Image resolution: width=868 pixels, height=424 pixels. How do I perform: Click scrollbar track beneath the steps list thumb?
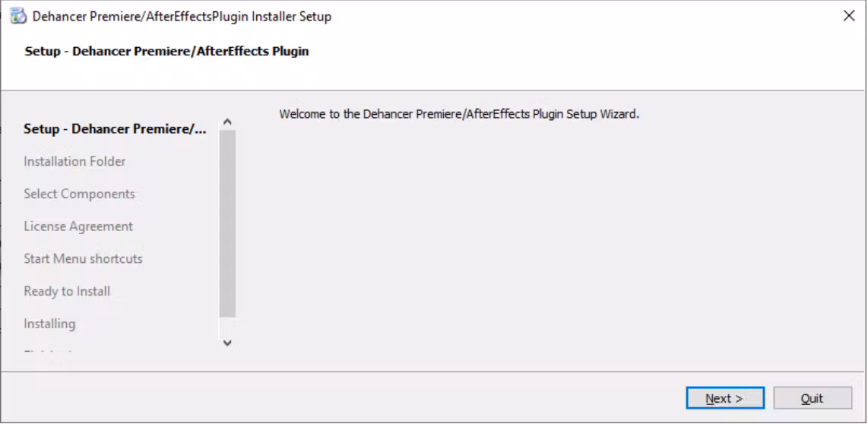tap(227, 326)
